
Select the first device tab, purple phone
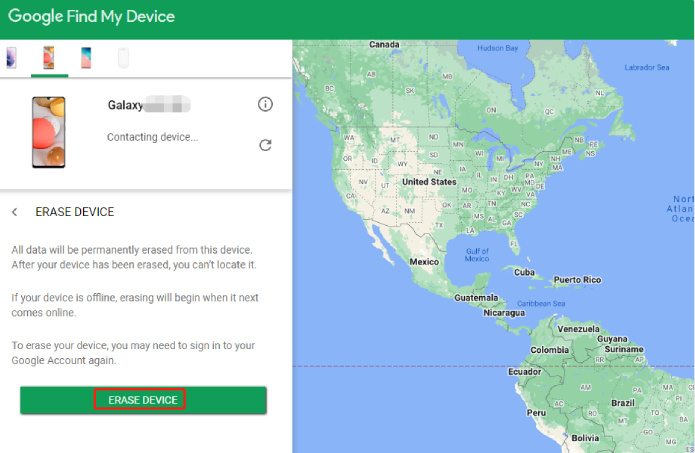click(11, 58)
